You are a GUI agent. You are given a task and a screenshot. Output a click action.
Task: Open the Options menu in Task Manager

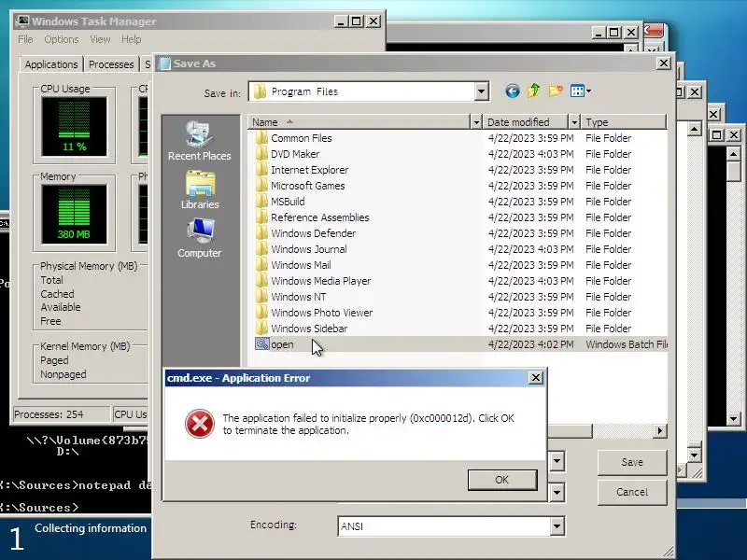point(61,39)
